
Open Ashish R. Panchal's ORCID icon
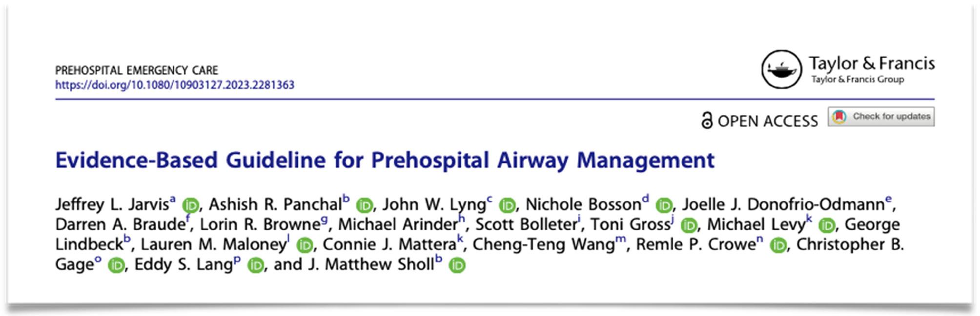tap(364, 206)
